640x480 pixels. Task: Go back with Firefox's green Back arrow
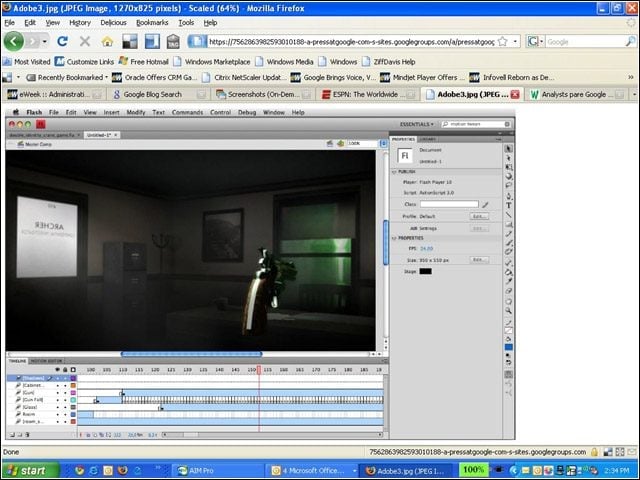13,41
